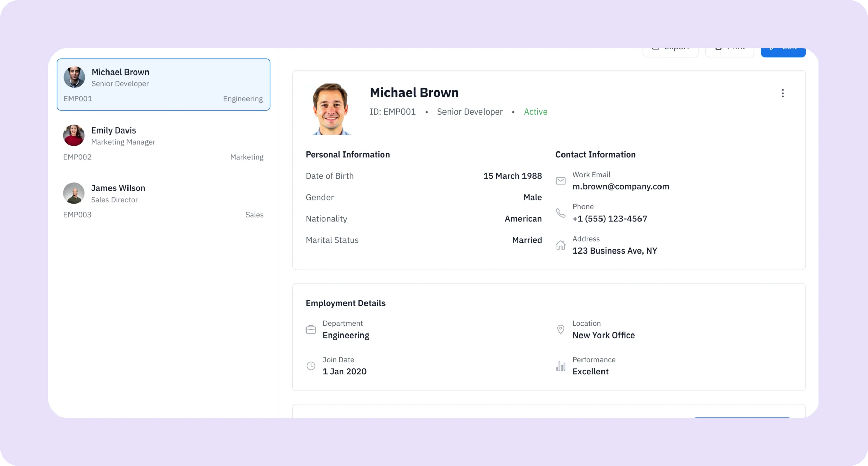Image resolution: width=868 pixels, height=466 pixels.
Task: Open the three-dot menu on Michael Brown's profile
Action: pyautogui.click(x=783, y=93)
